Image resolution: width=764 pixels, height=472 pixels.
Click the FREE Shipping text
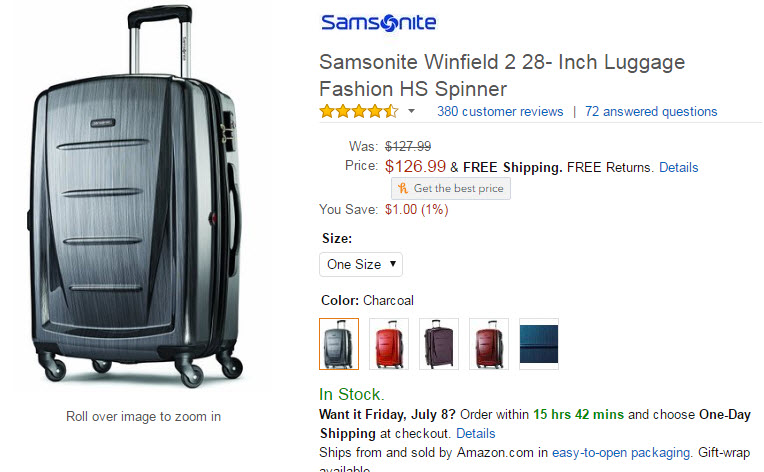(512, 167)
